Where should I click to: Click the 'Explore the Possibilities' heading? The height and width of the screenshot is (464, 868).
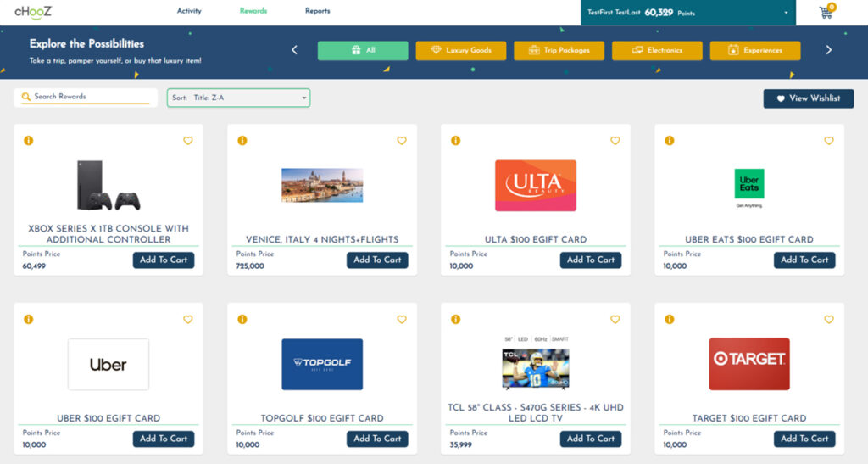point(87,44)
